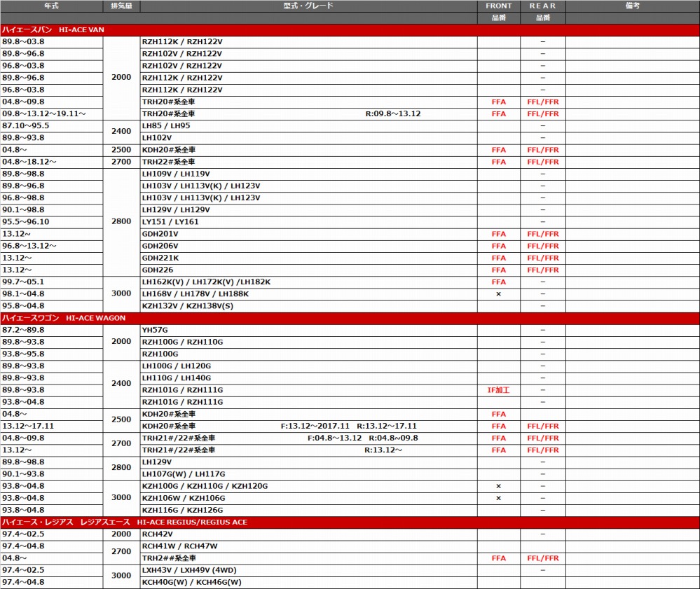
Task: Click the red IF加工 cell
Action: pyautogui.click(x=499, y=390)
